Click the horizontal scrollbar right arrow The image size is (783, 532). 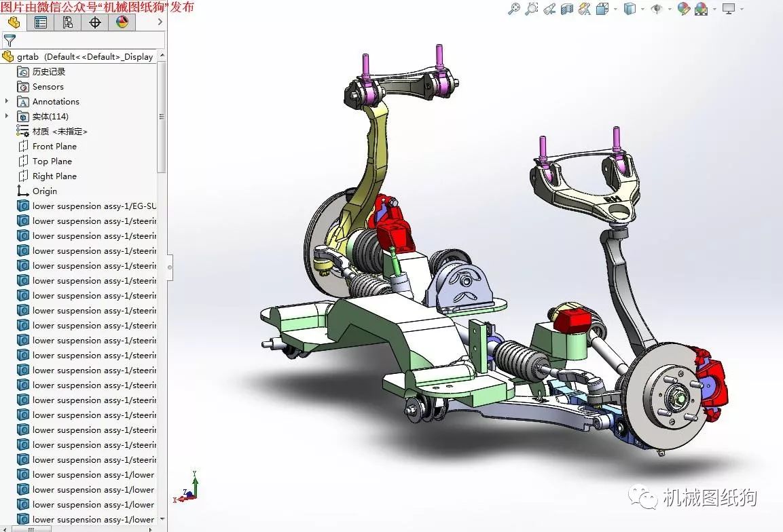(x=151, y=529)
